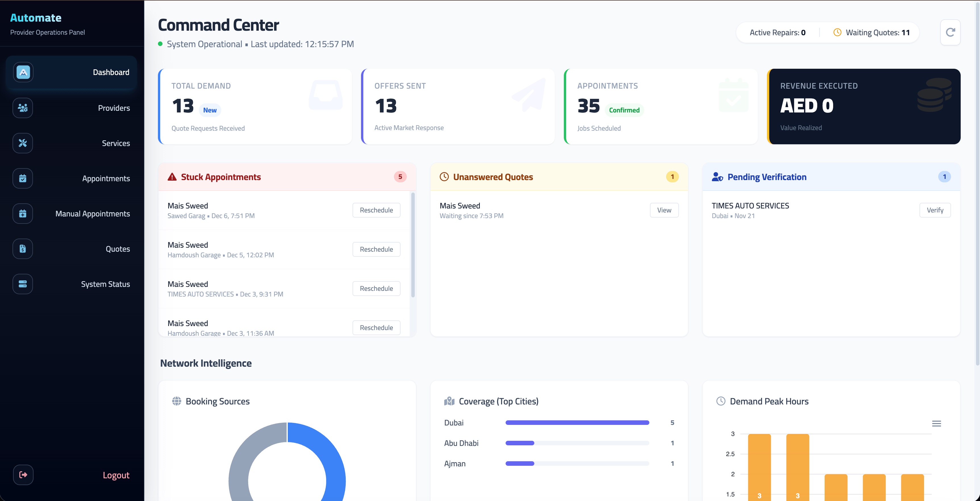Image resolution: width=980 pixels, height=501 pixels.
Task: Click the Providers people icon
Action: (x=23, y=108)
